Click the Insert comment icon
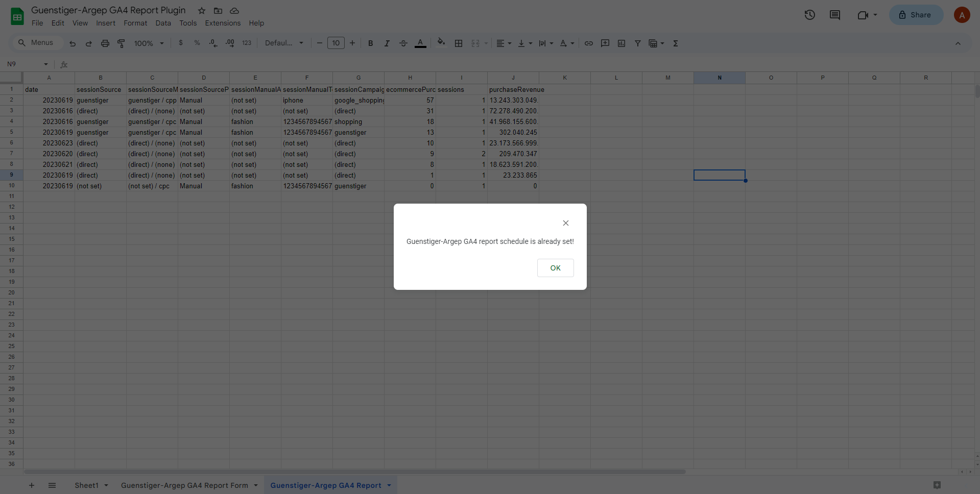980x494 pixels. [605, 43]
